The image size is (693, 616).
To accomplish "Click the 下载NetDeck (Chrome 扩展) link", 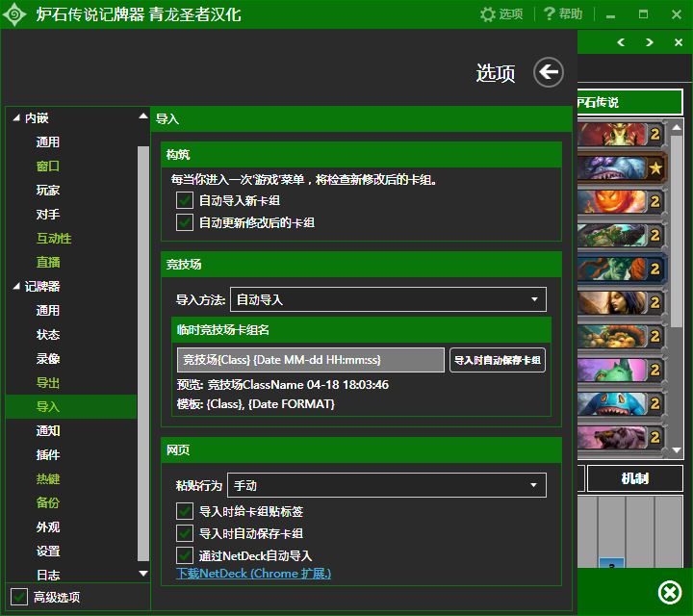I will click(x=253, y=574).
